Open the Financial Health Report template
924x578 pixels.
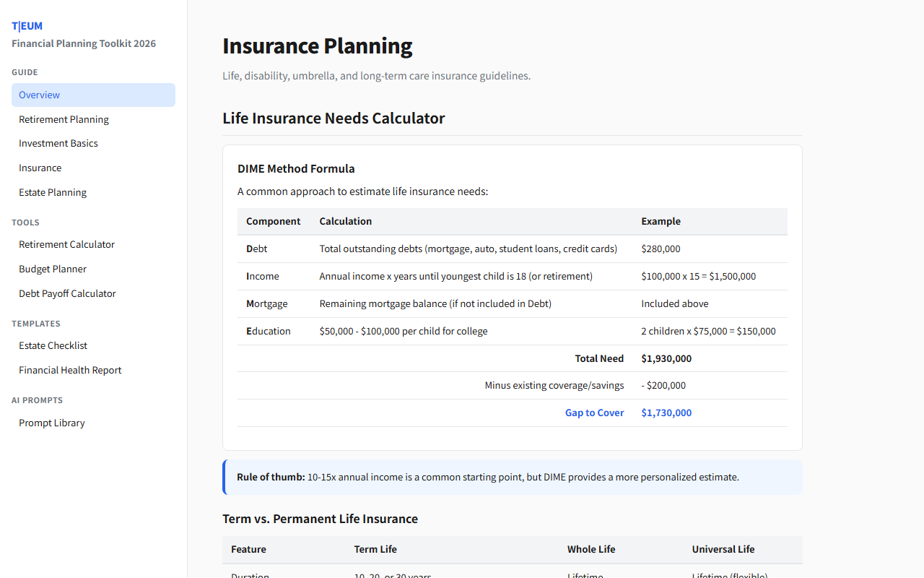[70, 370]
